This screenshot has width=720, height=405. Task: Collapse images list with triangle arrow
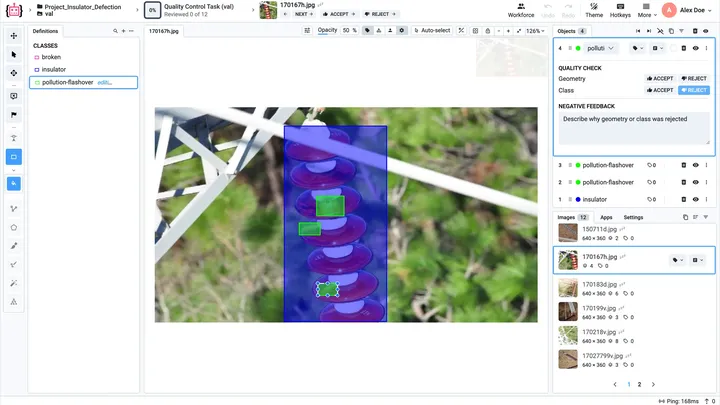pos(706,217)
